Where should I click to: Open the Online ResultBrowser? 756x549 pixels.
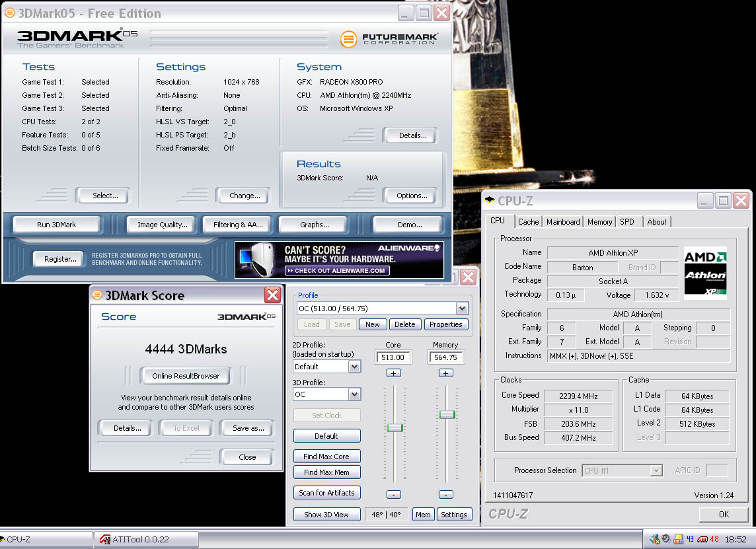click(186, 376)
